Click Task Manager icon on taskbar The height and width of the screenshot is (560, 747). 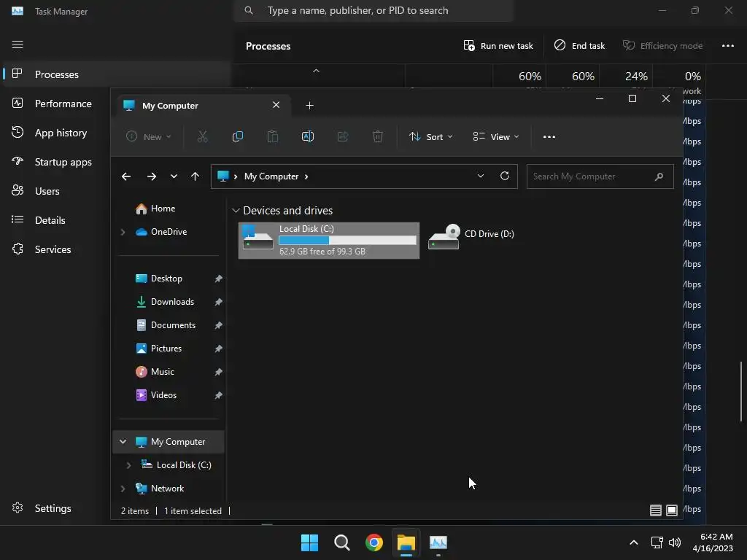(x=438, y=542)
